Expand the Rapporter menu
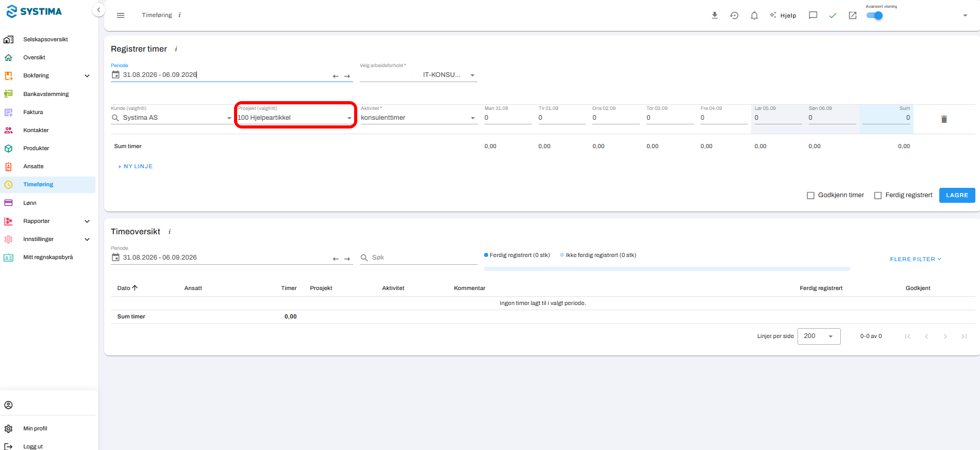Image resolution: width=980 pixels, height=450 pixels. pos(87,221)
